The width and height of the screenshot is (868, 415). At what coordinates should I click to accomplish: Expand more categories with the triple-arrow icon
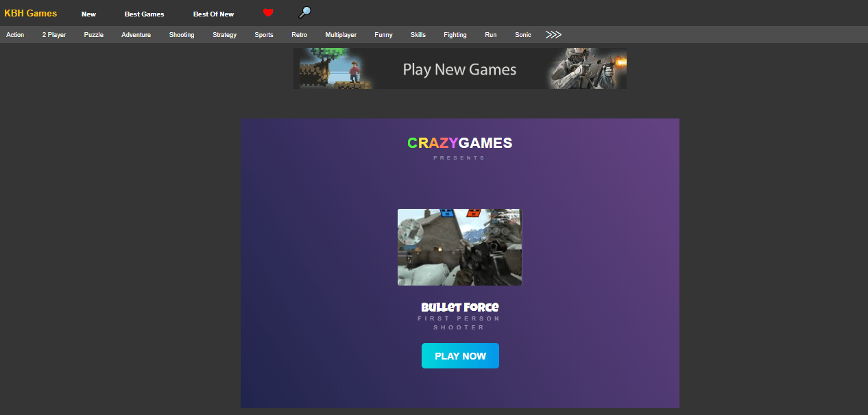[553, 34]
